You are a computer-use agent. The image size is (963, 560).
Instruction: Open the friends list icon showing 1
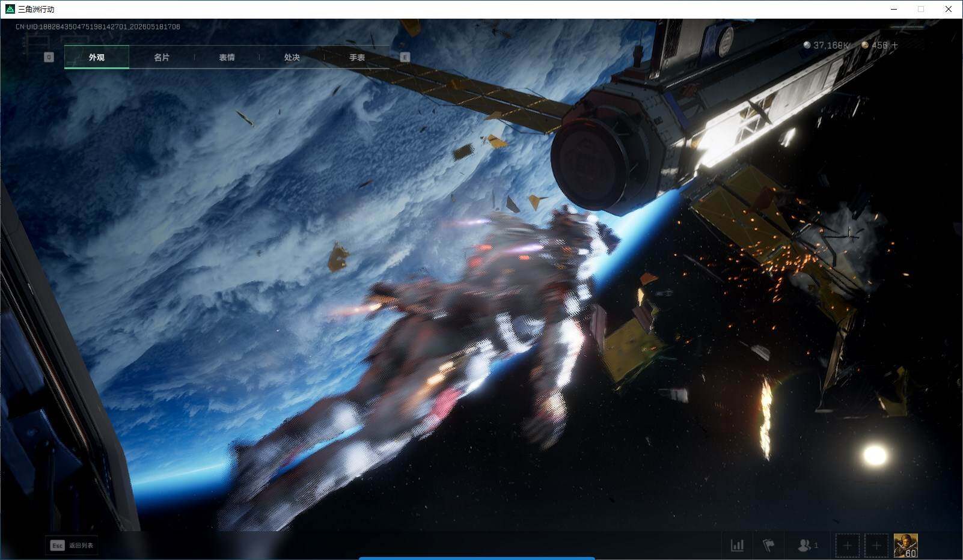coord(807,546)
